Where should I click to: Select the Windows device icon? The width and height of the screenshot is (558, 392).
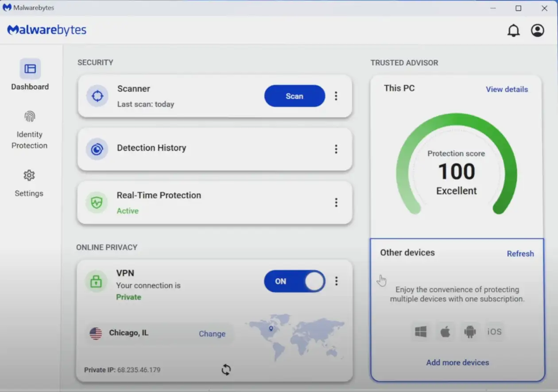click(x=421, y=332)
